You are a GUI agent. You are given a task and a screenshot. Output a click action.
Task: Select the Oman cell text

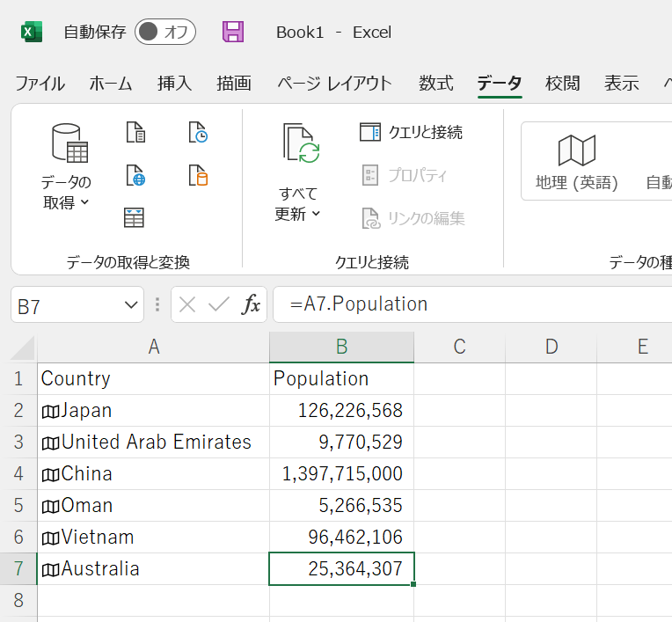(87, 505)
